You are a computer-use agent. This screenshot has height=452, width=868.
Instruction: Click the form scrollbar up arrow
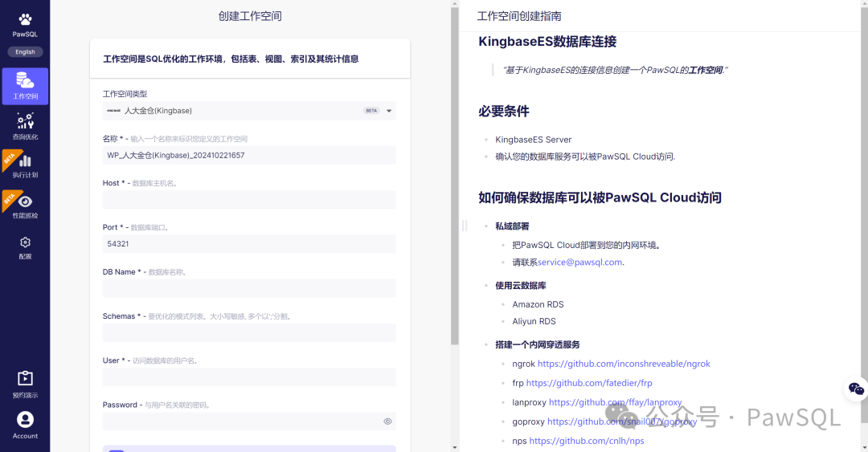[x=455, y=3]
